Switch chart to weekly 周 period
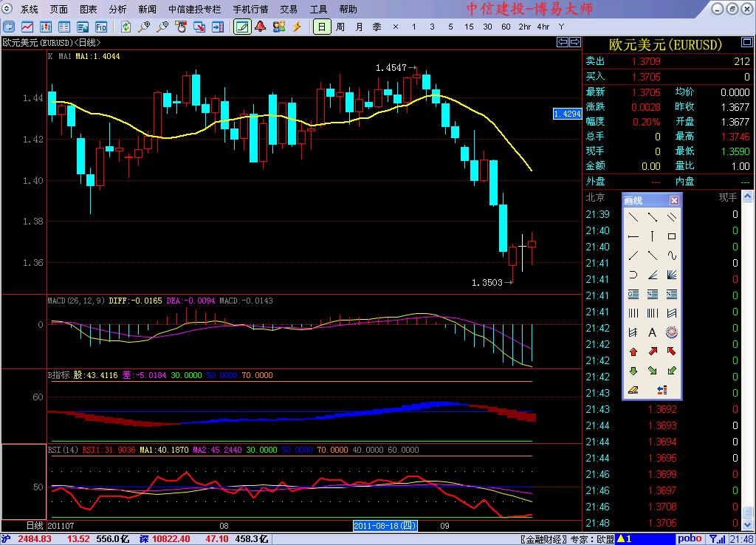This screenshot has width=756, height=545. [340, 27]
